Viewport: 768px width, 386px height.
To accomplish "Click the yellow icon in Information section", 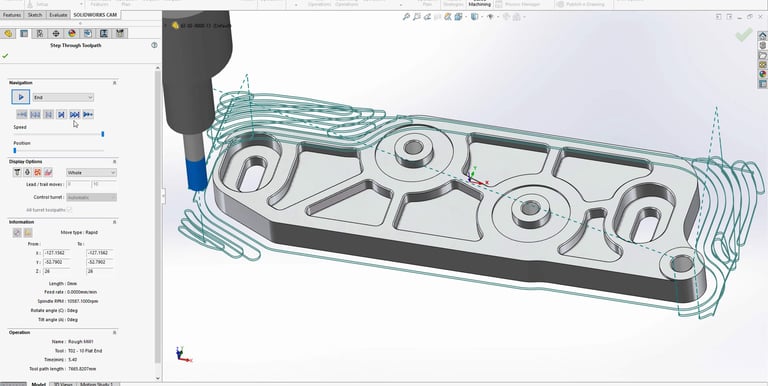I will [x=28, y=233].
